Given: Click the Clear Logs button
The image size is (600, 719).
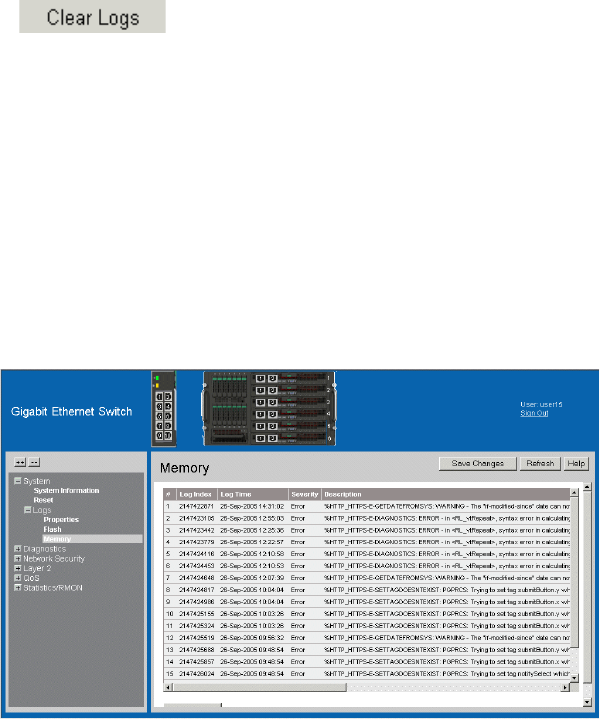Looking at the screenshot, I should 92,17.
